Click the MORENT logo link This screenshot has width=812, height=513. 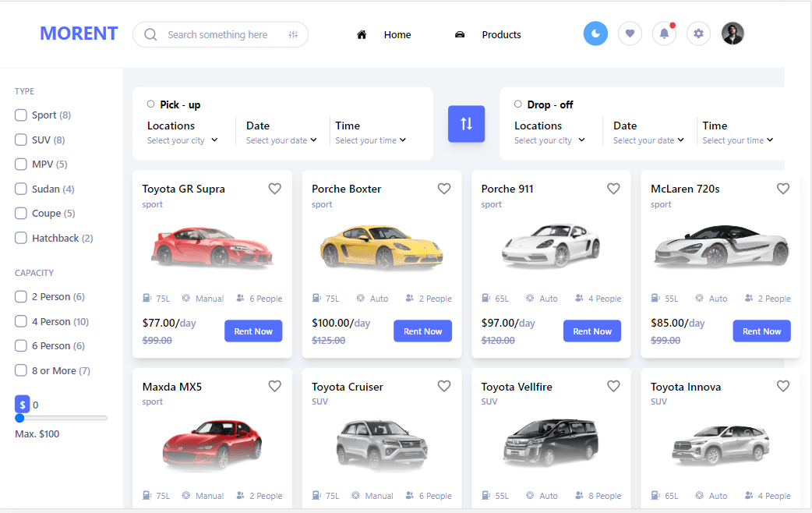click(x=79, y=34)
